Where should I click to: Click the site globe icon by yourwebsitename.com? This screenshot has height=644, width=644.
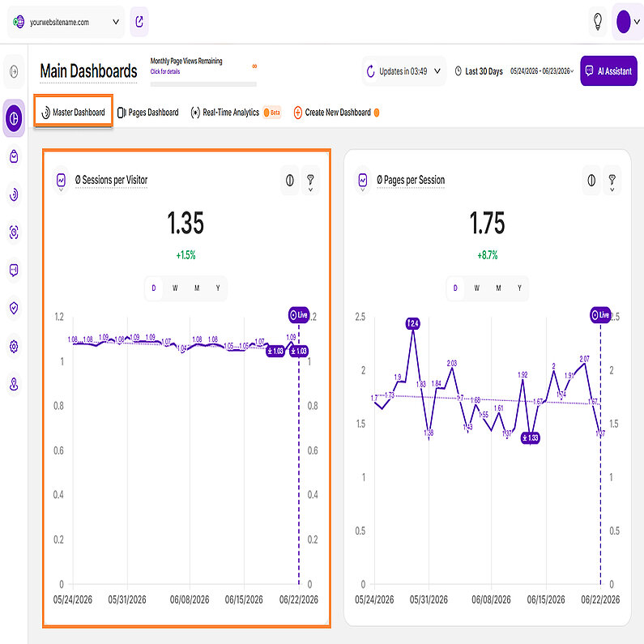pos(19,22)
